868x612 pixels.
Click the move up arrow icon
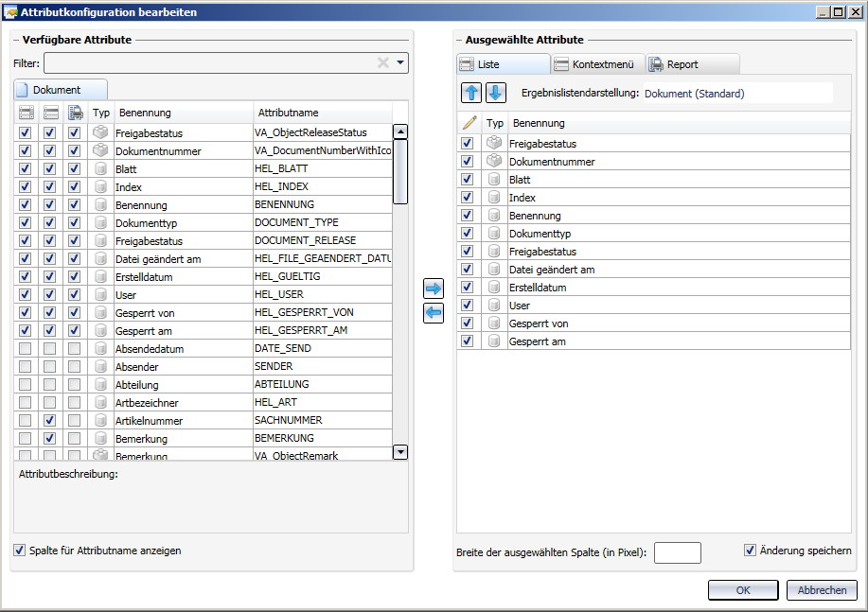pos(471,93)
